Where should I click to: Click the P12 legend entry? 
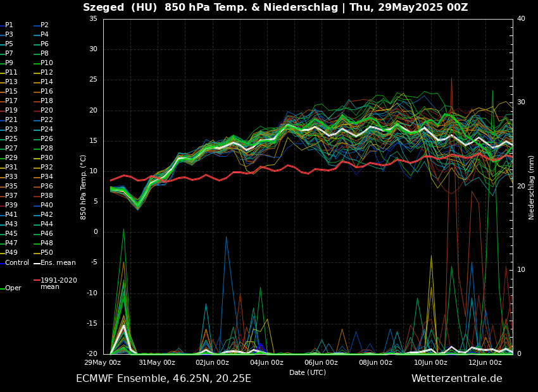click(47, 73)
